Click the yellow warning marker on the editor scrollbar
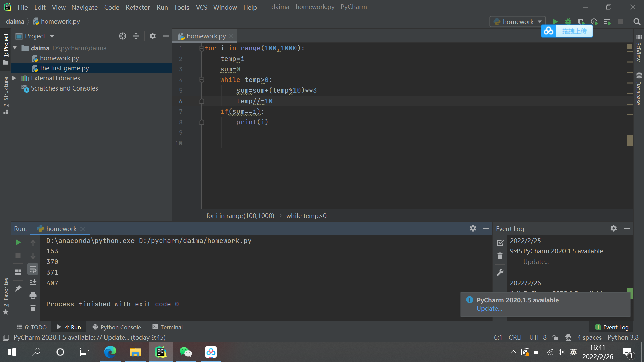The image size is (644, 362). (x=630, y=140)
